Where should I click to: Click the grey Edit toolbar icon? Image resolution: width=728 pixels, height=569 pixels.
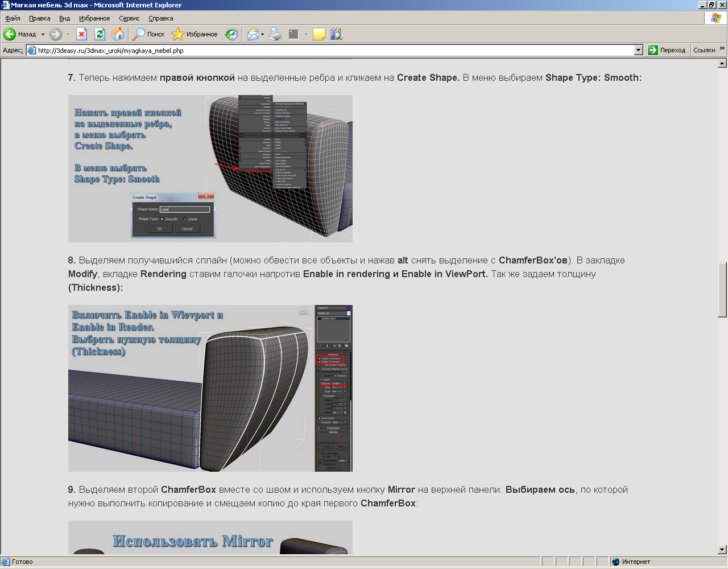(x=293, y=34)
